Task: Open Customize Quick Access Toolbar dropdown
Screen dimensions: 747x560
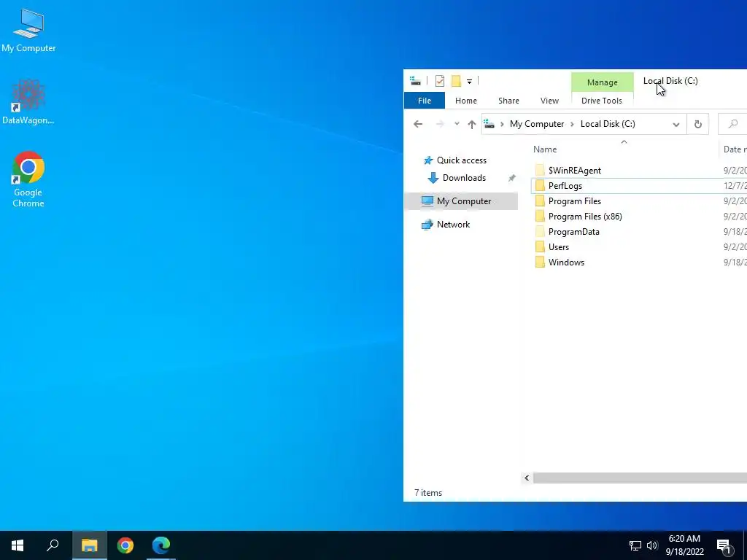Action: pyautogui.click(x=469, y=82)
